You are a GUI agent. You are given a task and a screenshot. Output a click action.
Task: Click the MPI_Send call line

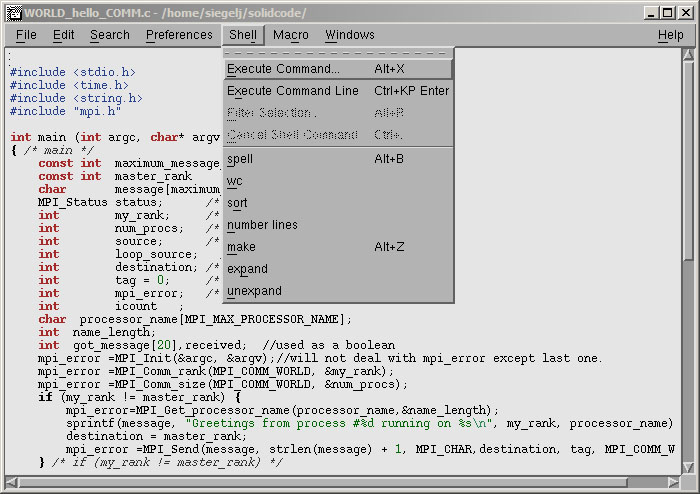coord(371,448)
